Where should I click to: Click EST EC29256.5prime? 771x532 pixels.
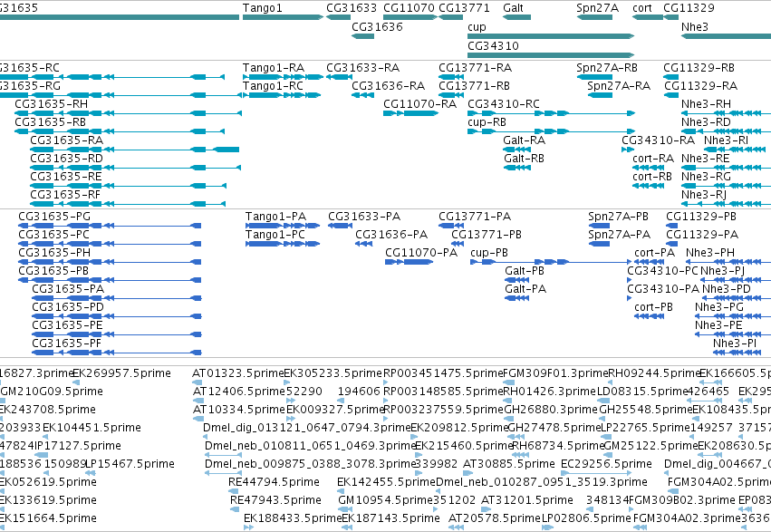tap(606, 464)
